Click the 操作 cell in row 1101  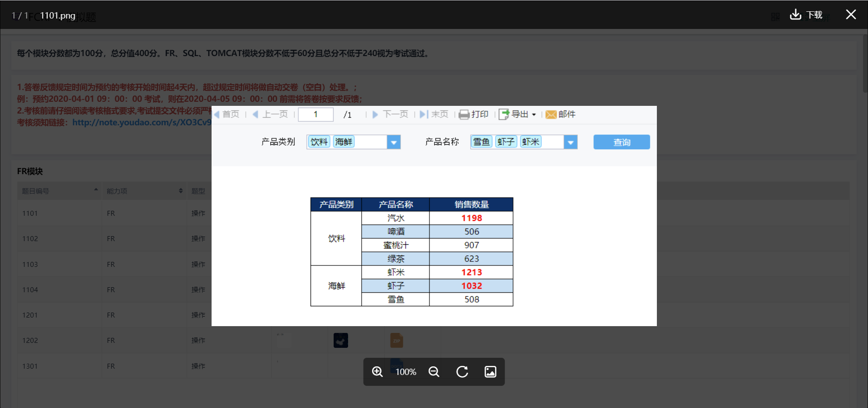click(x=198, y=213)
